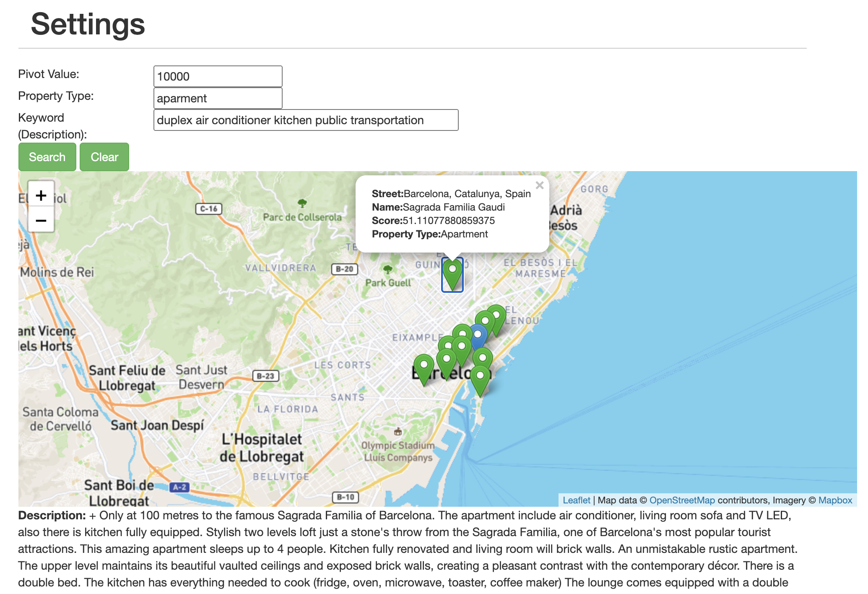The height and width of the screenshot is (594, 868).
Task: Click the map zoom in plus button
Action: point(41,195)
